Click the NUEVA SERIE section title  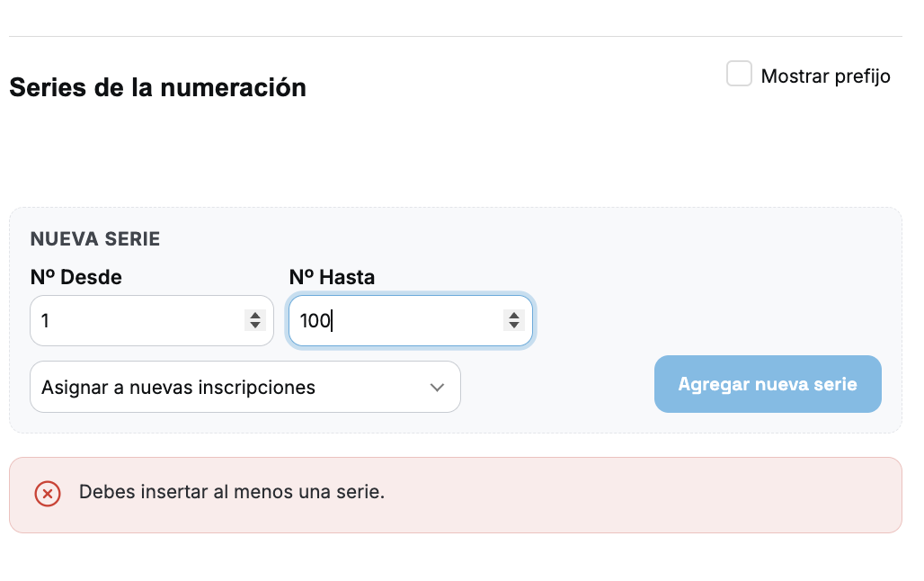pyautogui.click(x=95, y=239)
